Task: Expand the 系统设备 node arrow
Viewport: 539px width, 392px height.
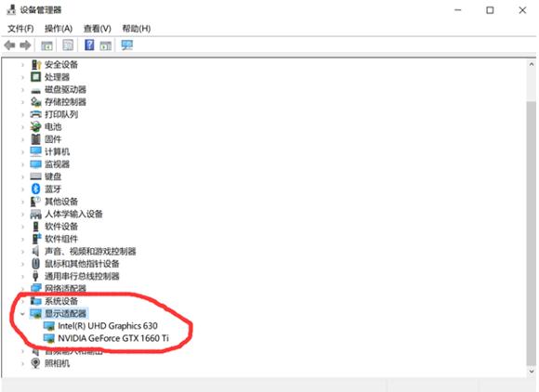Action: pyautogui.click(x=22, y=301)
